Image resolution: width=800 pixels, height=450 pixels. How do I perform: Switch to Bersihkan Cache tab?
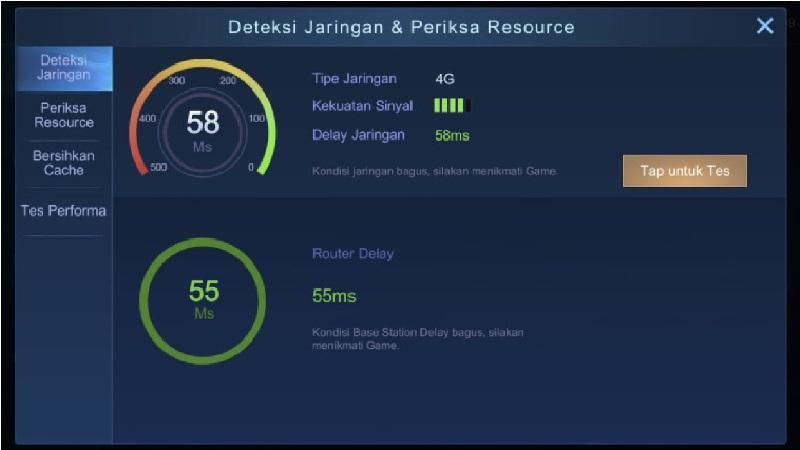click(x=64, y=163)
